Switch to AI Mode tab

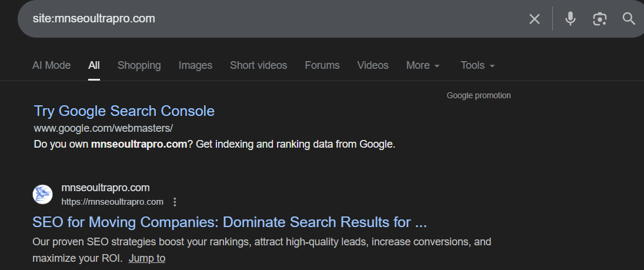click(51, 65)
